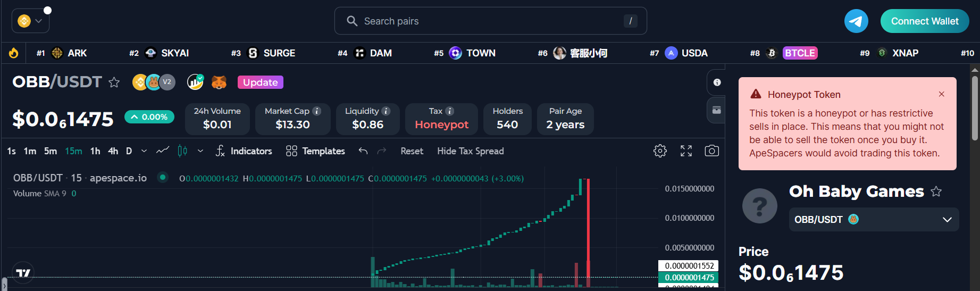
Task: Close the Honeypot Token warning
Action: (x=942, y=94)
